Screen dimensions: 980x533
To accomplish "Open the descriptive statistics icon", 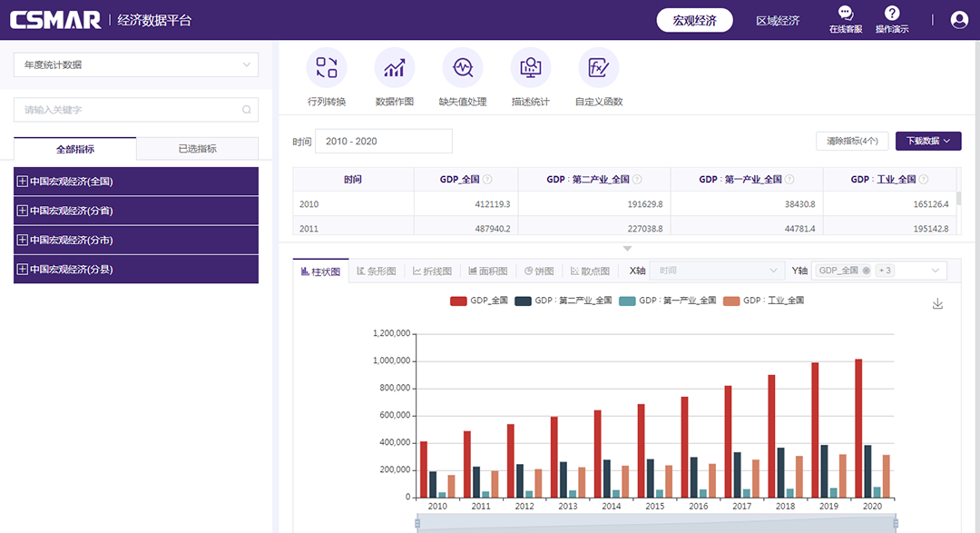I will (x=531, y=68).
